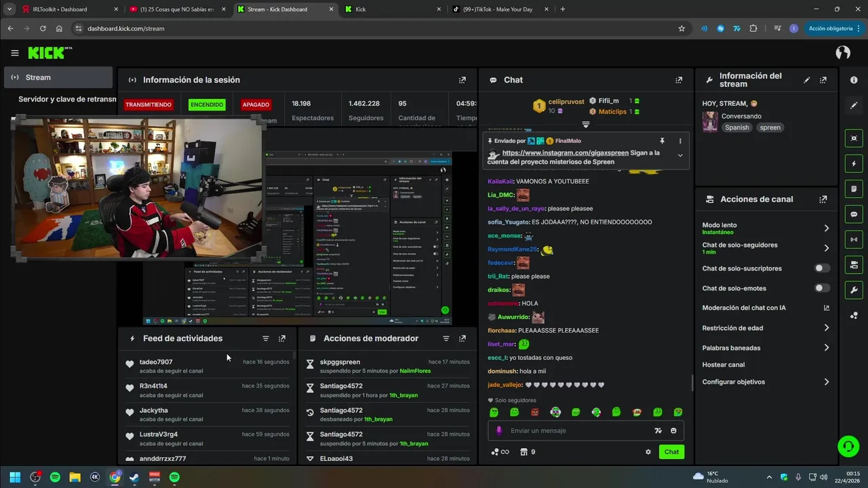The image size is (868, 488).
Task: Click the browser address bar
Action: [x=380, y=28]
